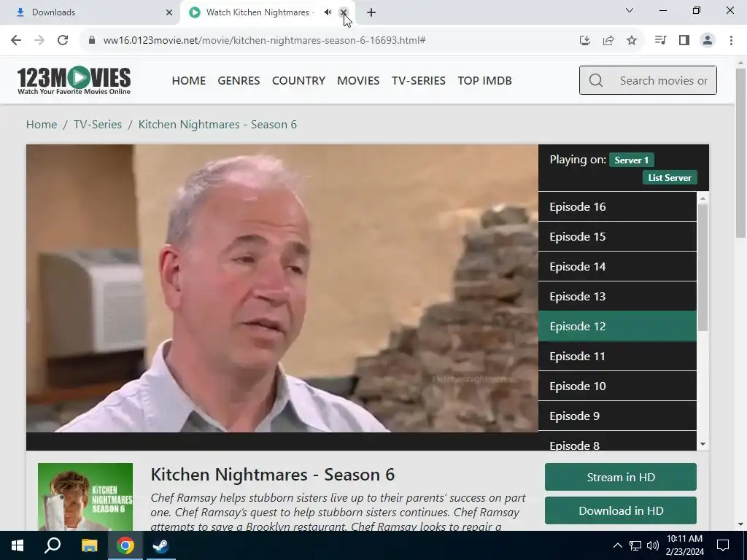Open Chrome's three-dot menu

click(x=731, y=40)
